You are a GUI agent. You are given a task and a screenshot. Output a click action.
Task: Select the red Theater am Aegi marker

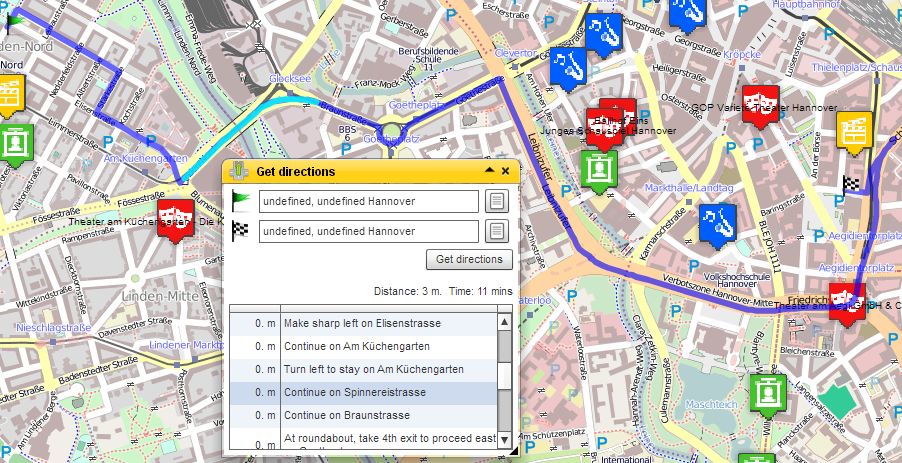[x=847, y=305]
